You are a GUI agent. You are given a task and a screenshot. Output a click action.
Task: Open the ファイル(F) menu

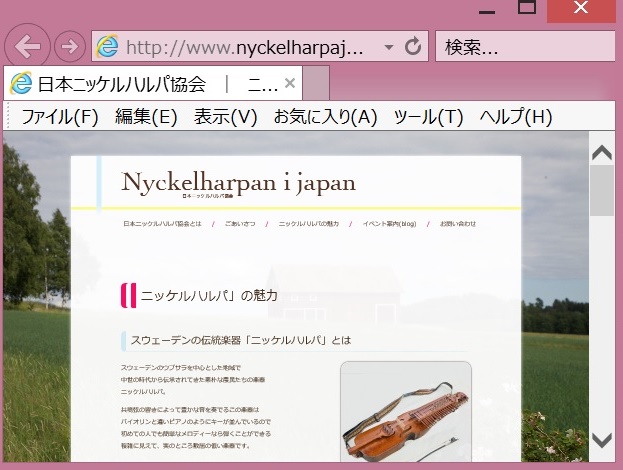(60, 116)
